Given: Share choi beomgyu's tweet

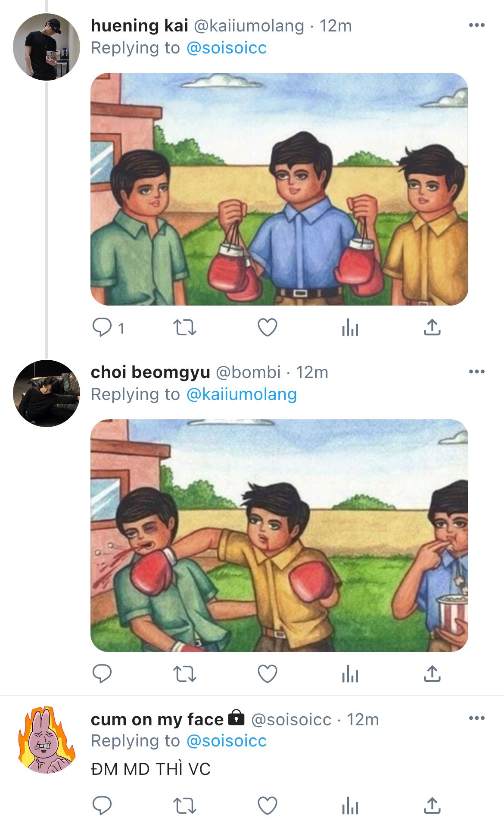Looking at the screenshot, I should click(x=432, y=674).
